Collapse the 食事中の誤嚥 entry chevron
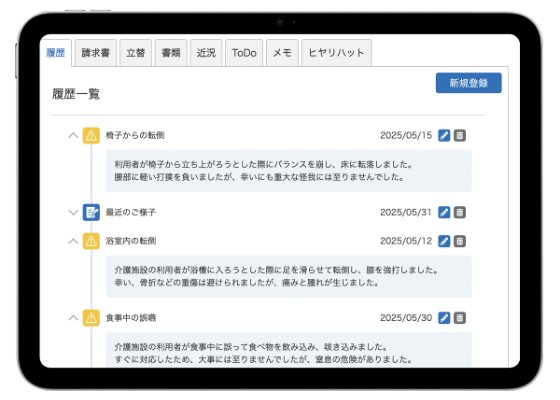This screenshot has width=560, height=400. click(x=73, y=318)
